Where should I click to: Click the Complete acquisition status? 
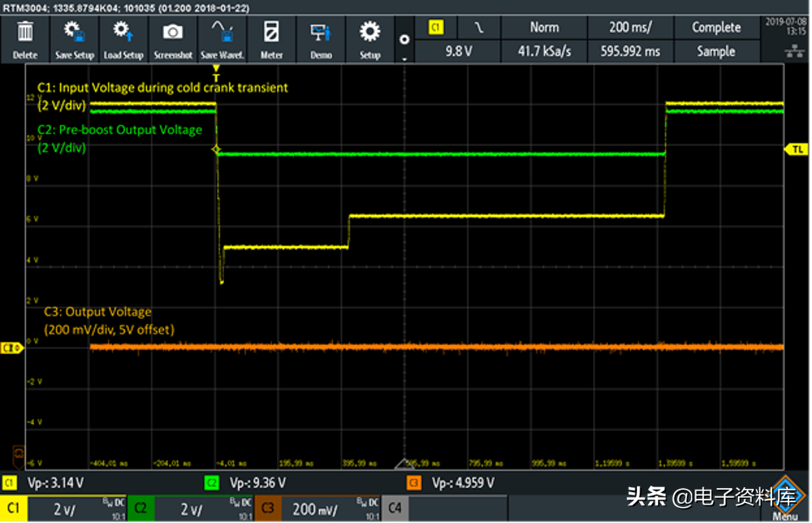coord(716,27)
